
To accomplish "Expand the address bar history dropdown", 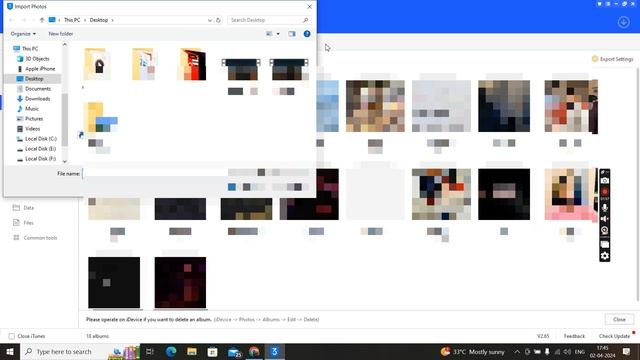I will (210, 20).
